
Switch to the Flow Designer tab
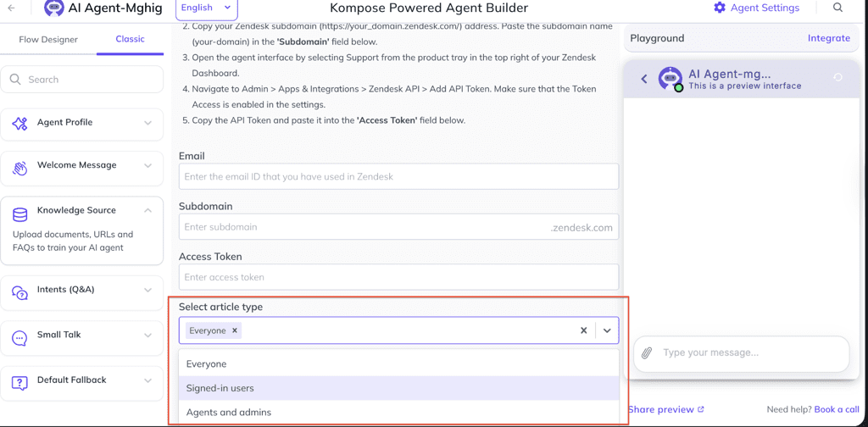[48, 39]
